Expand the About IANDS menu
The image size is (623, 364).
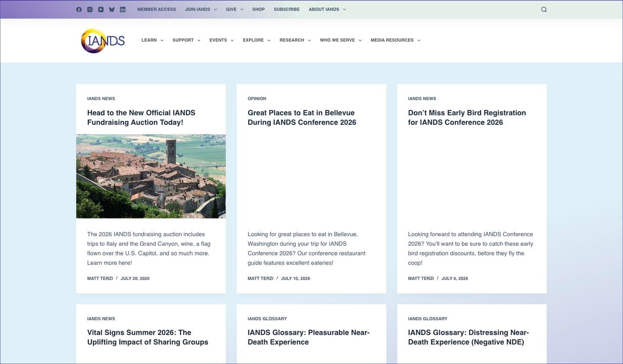(x=327, y=9)
